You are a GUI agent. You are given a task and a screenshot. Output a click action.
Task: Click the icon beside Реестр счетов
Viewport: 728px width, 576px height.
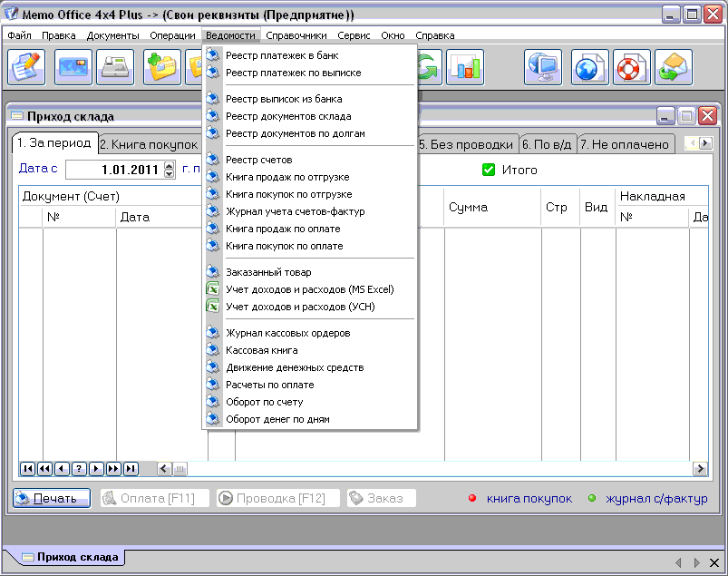[213, 160]
